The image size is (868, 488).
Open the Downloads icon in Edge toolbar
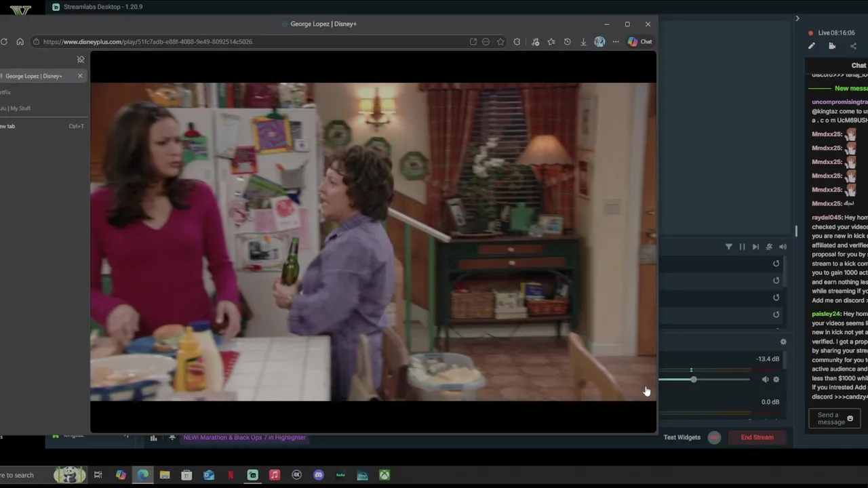tap(583, 41)
